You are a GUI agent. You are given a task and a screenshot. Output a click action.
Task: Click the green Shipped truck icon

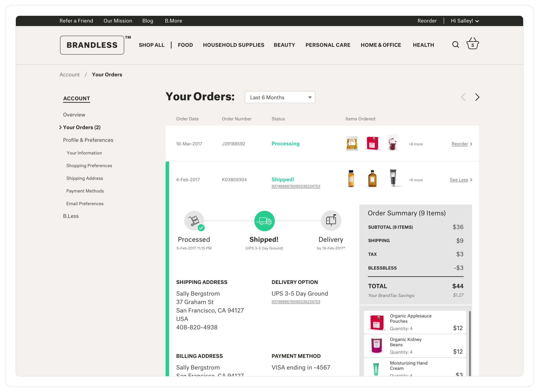[x=265, y=221]
